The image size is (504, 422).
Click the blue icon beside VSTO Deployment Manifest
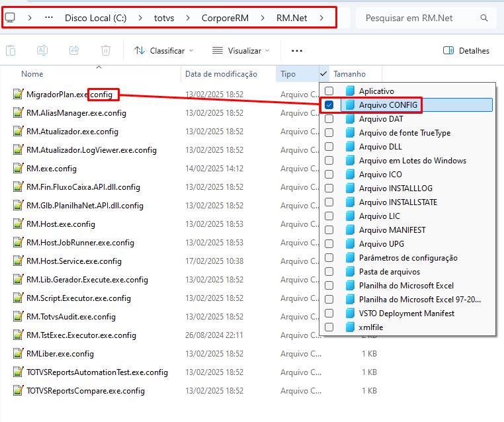coord(350,313)
